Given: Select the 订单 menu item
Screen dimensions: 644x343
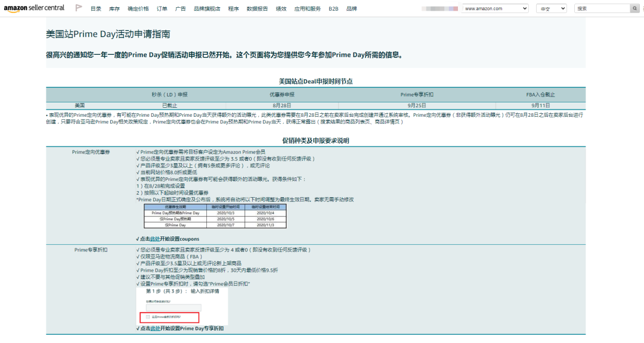Looking at the screenshot, I should coord(161,8).
